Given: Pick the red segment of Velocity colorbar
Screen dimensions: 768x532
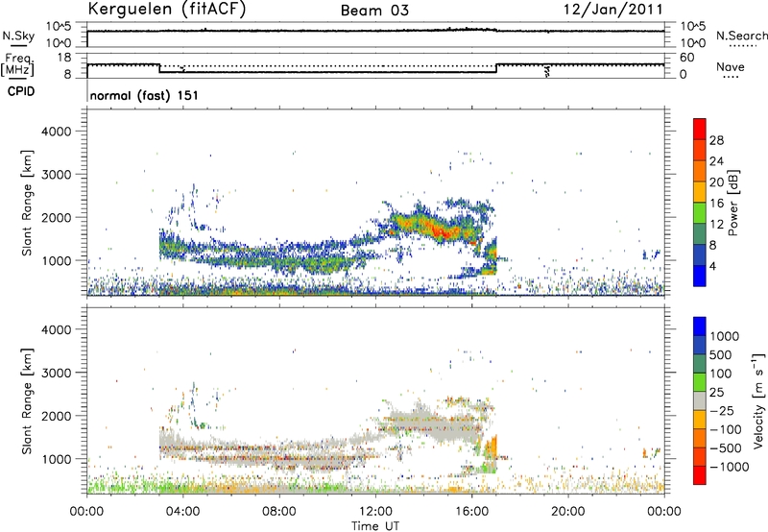Looking at the screenshot, I should [x=700, y=475].
